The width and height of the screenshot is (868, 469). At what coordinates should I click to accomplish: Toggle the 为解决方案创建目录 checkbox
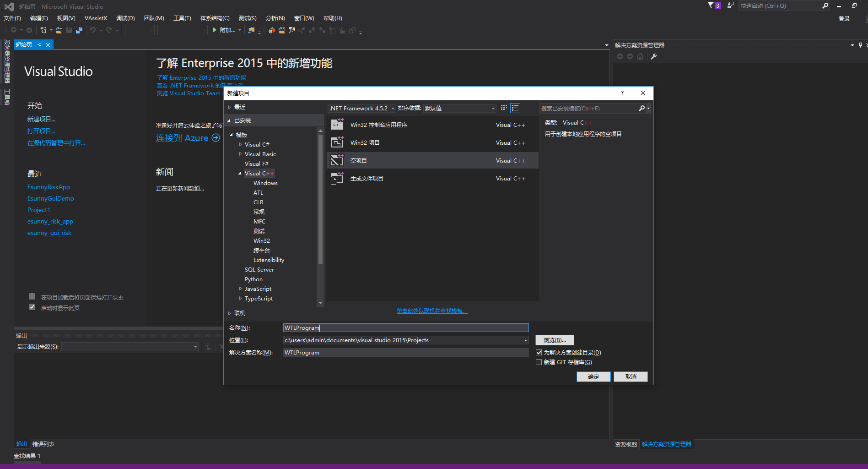tap(539, 353)
